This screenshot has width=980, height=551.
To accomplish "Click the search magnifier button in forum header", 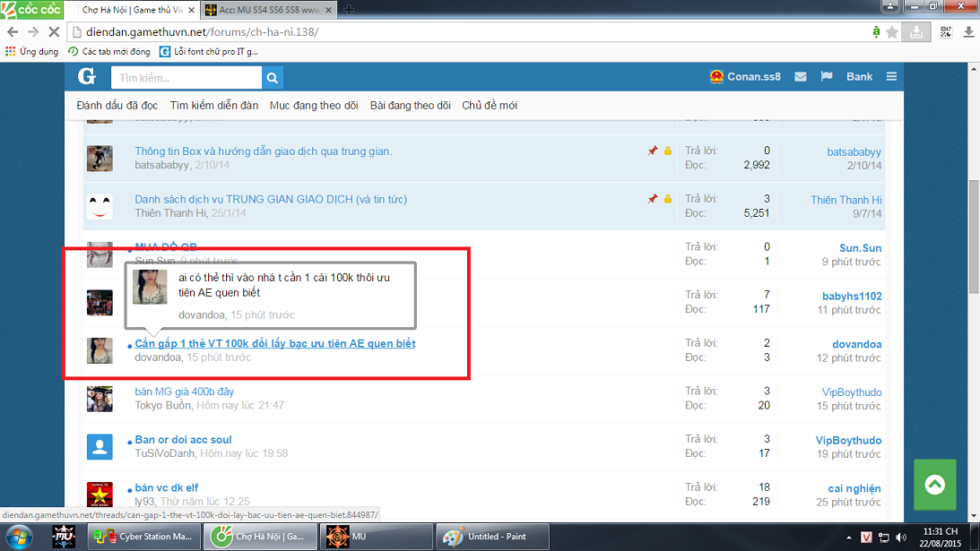I will click(x=273, y=78).
